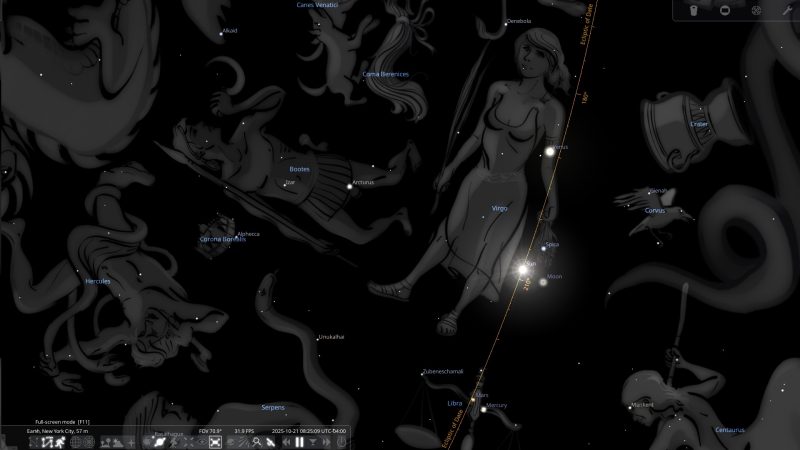Click the quit power icon
Screen dimensions: 800x450
click(x=342, y=442)
